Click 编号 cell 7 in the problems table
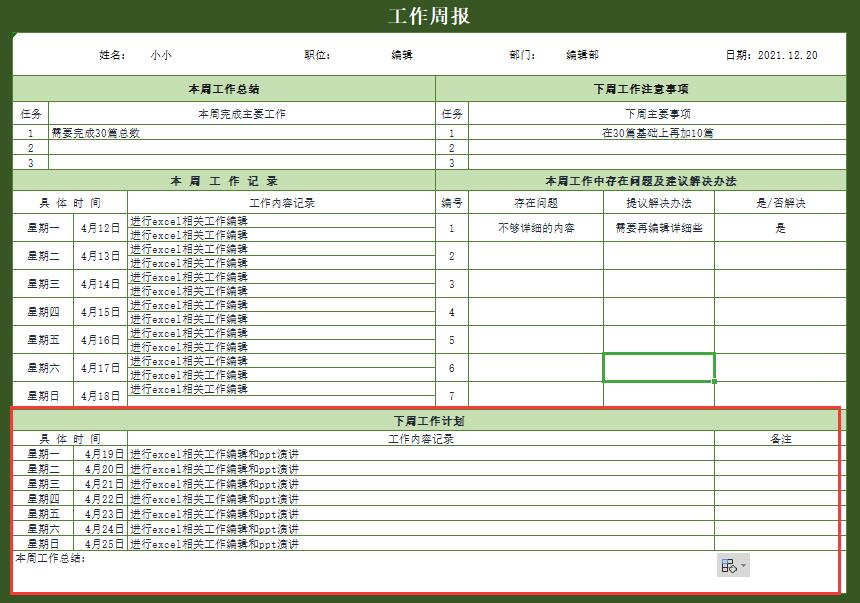 point(452,395)
